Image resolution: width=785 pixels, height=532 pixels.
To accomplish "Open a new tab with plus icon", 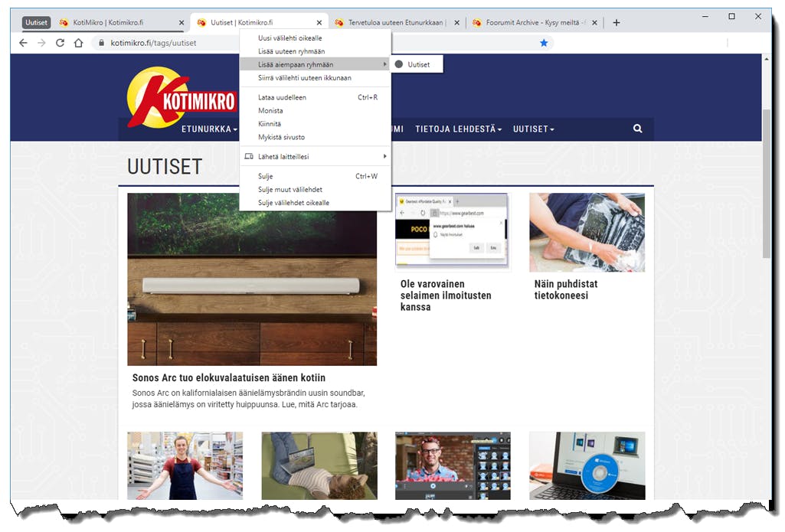I will [x=617, y=22].
